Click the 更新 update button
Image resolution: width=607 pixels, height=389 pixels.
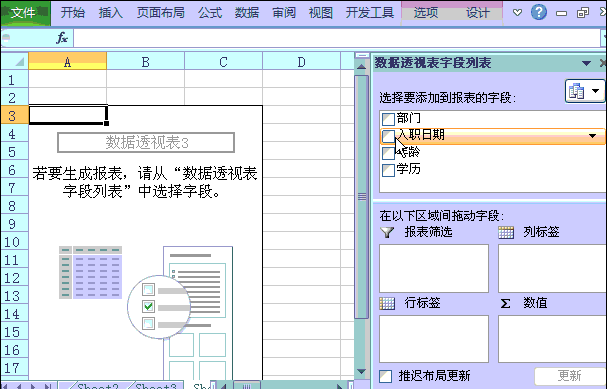[570, 375]
